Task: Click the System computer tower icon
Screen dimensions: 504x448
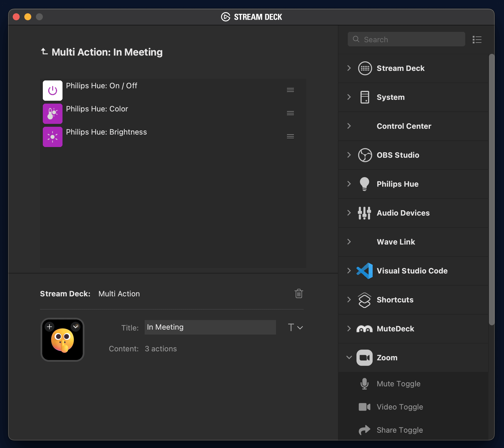Action: point(365,97)
